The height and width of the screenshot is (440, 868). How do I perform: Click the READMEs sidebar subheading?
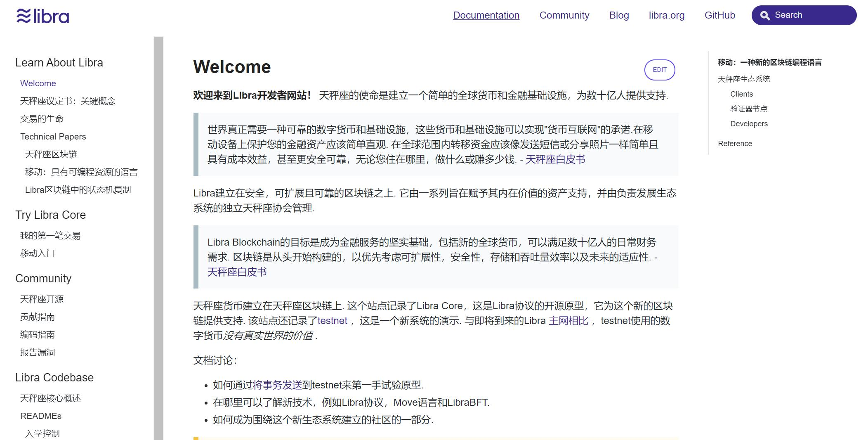click(41, 416)
